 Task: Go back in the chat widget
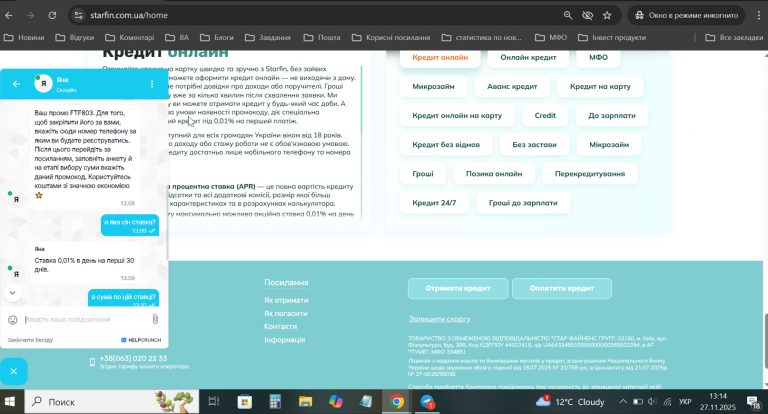(x=16, y=84)
